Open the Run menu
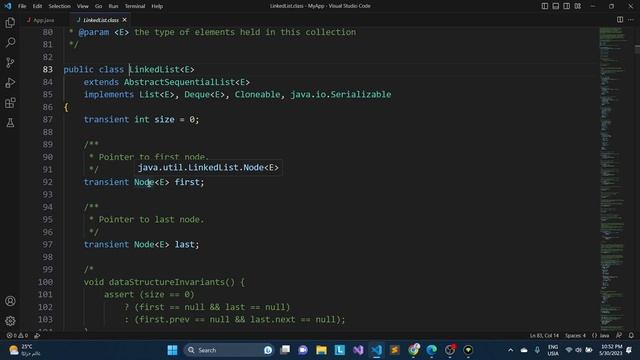The height and width of the screenshot is (360, 640). coord(113,6)
